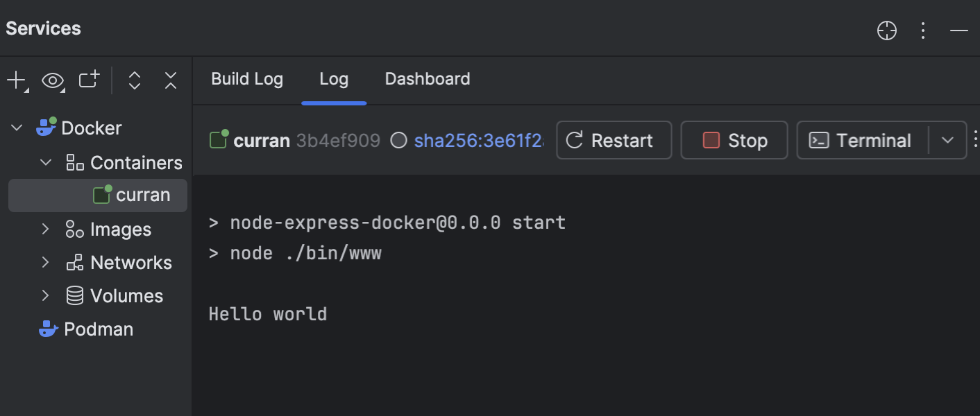
Task: Toggle the running curran container status icon
Action: [x=218, y=139]
